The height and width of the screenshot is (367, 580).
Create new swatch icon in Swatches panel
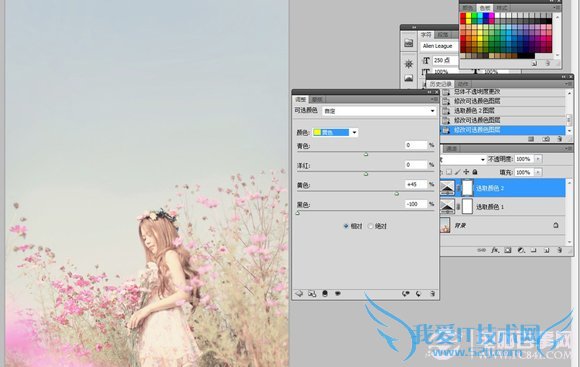(534, 64)
